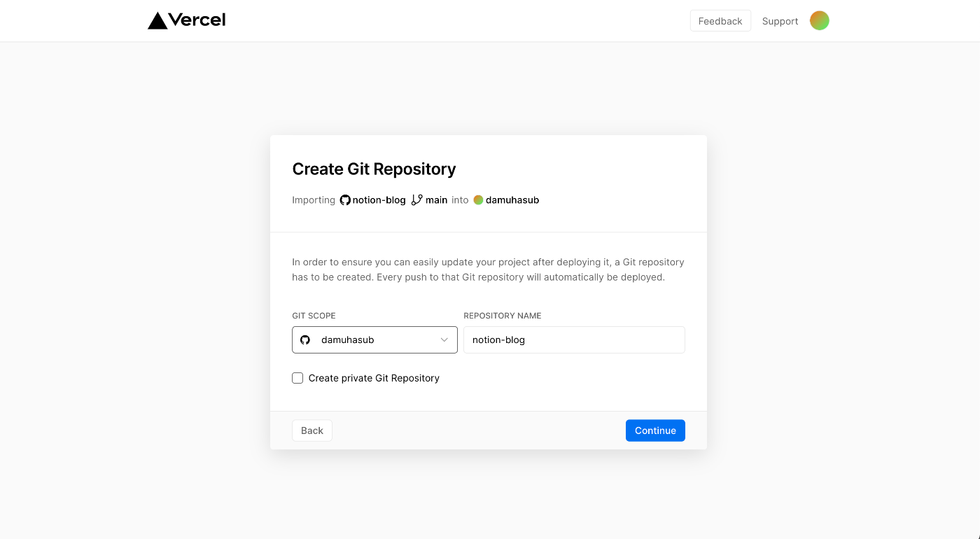Focus the Repository Name input field

[x=574, y=340]
